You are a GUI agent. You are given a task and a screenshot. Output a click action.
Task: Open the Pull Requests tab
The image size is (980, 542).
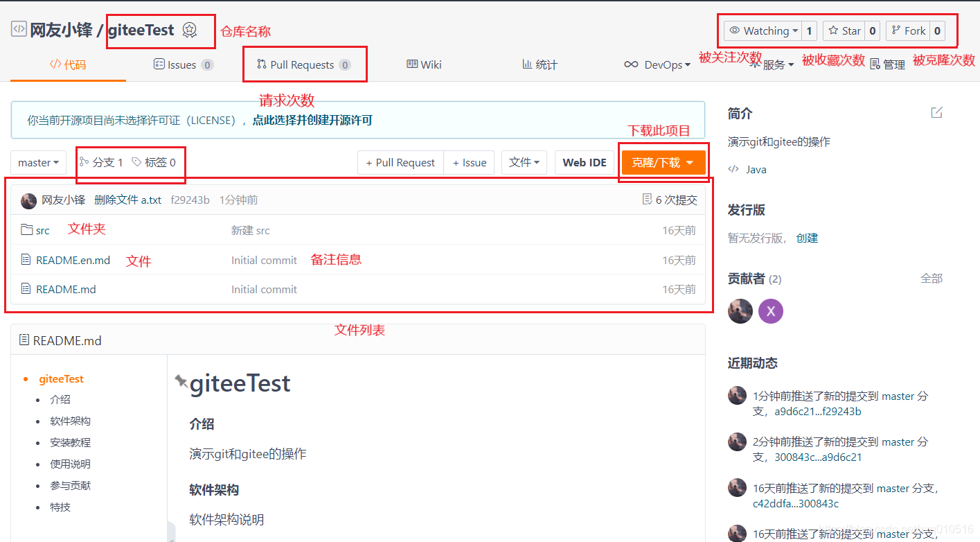303,64
